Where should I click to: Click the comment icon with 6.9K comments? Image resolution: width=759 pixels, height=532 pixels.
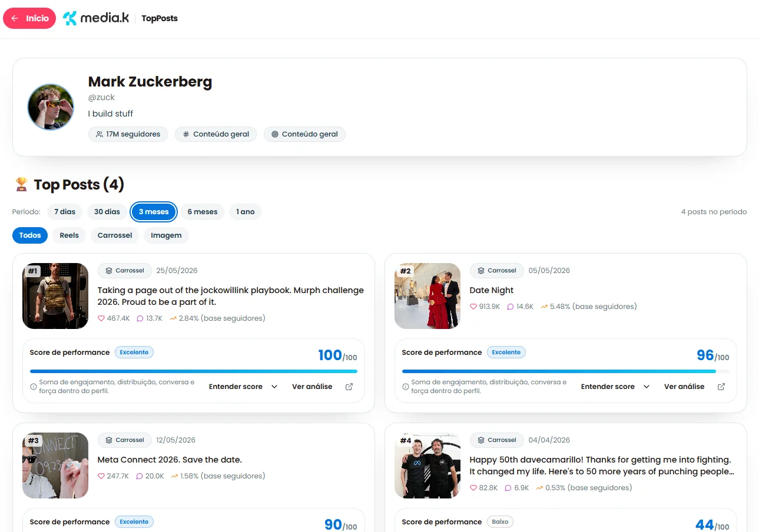[508, 488]
